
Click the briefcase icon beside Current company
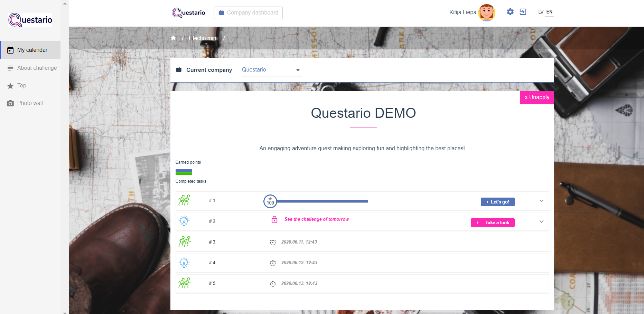coord(179,69)
